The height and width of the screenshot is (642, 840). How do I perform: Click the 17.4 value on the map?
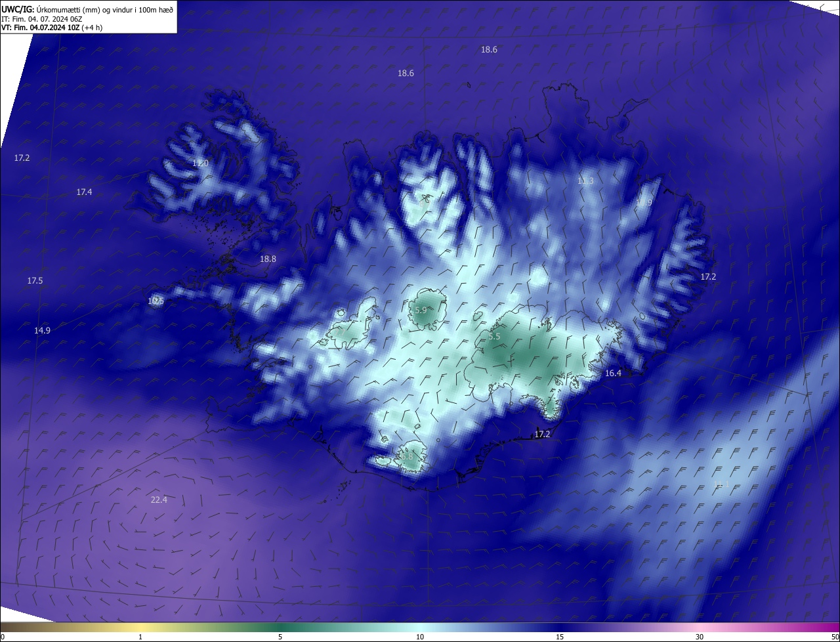84,192
